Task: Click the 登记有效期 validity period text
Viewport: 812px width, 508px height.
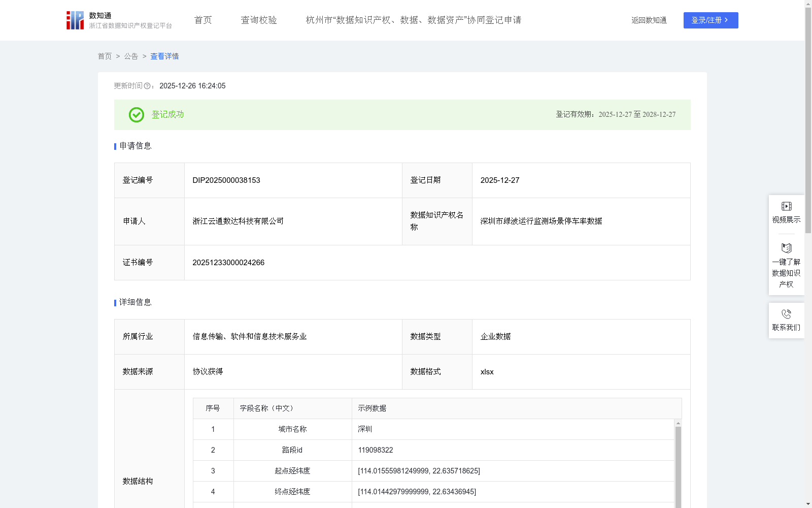Action: coord(616,115)
